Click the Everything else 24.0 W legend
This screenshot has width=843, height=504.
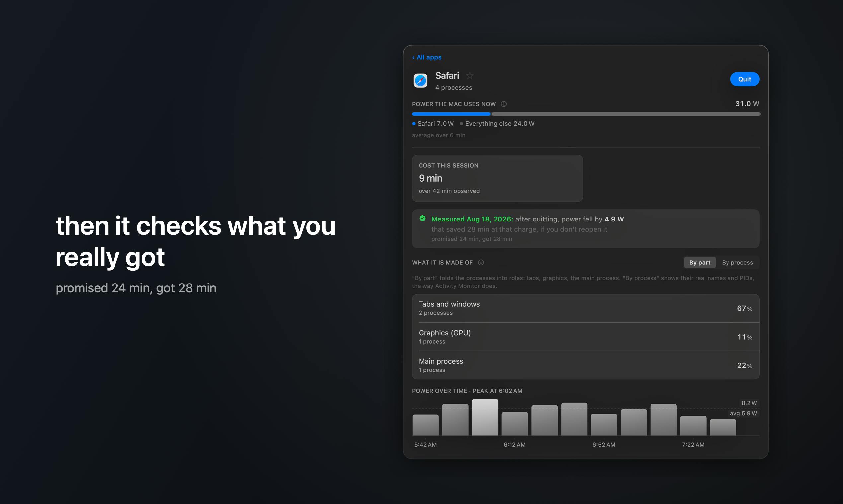pos(497,124)
